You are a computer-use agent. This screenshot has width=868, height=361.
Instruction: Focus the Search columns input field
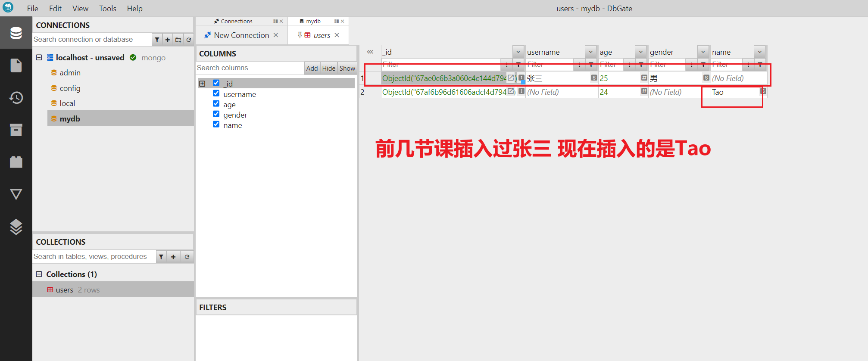(250, 68)
